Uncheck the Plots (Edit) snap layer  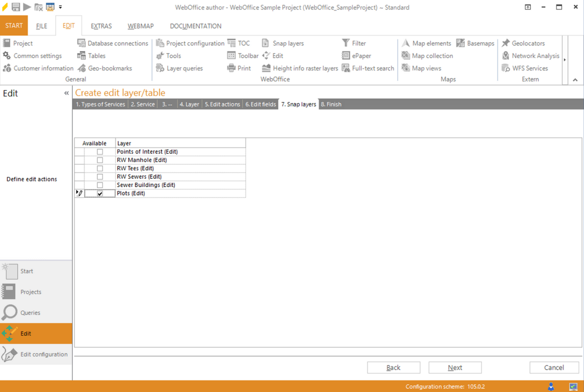(99, 193)
